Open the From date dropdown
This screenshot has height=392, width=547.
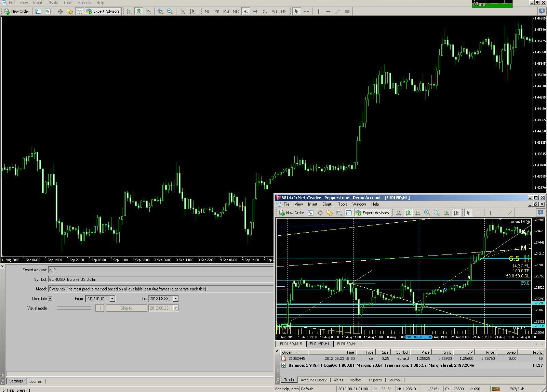(x=112, y=299)
